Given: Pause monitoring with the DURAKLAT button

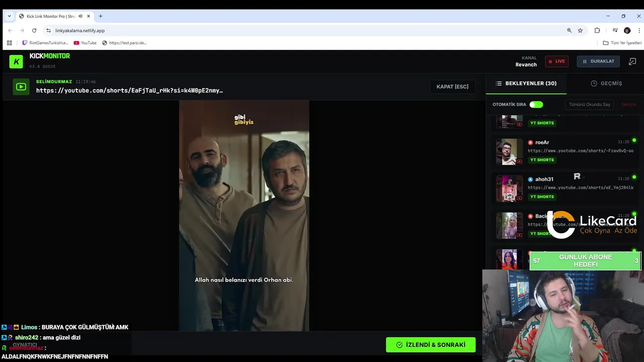Looking at the screenshot, I should click(598, 61).
